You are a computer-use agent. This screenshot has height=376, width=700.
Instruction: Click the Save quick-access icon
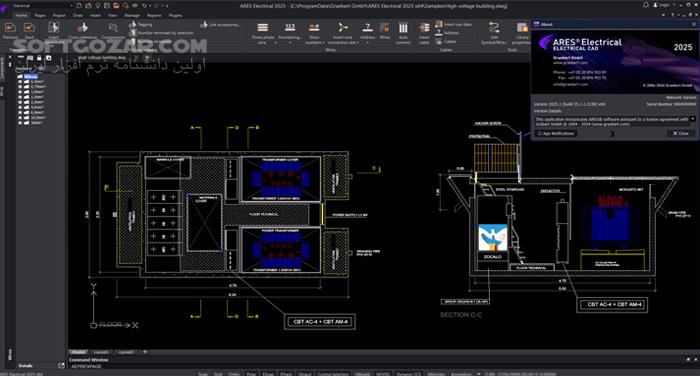tap(107, 5)
